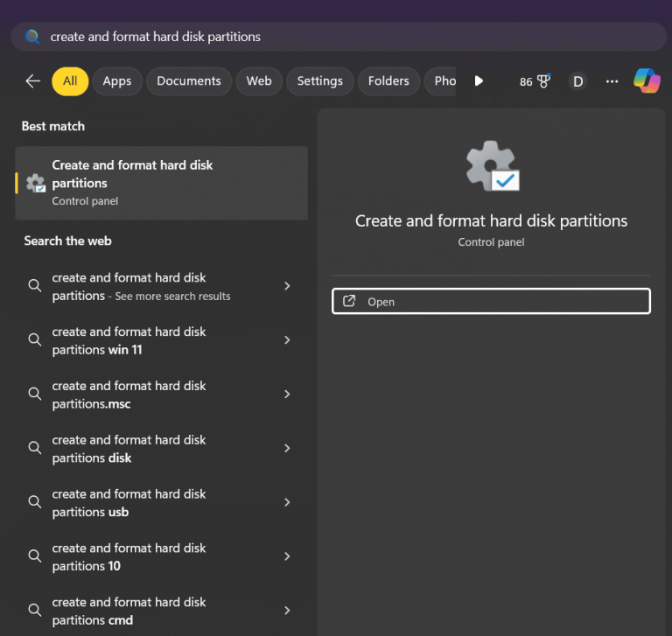Click the D user account avatar
Image resolution: width=672 pixels, height=636 pixels.
click(x=577, y=81)
